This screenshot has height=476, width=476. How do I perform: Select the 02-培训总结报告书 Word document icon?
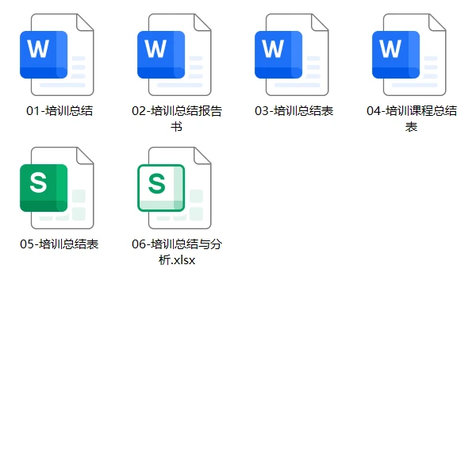click(x=175, y=55)
